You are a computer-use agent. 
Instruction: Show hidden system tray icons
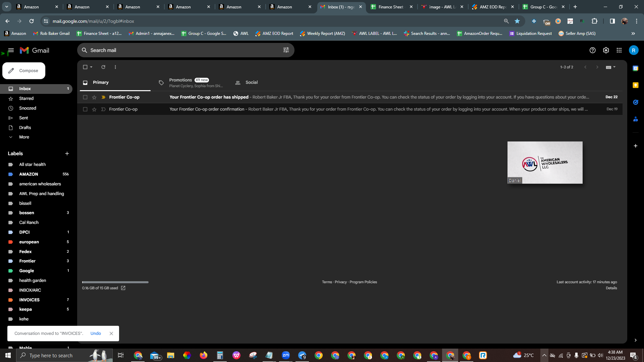coord(544,355)
